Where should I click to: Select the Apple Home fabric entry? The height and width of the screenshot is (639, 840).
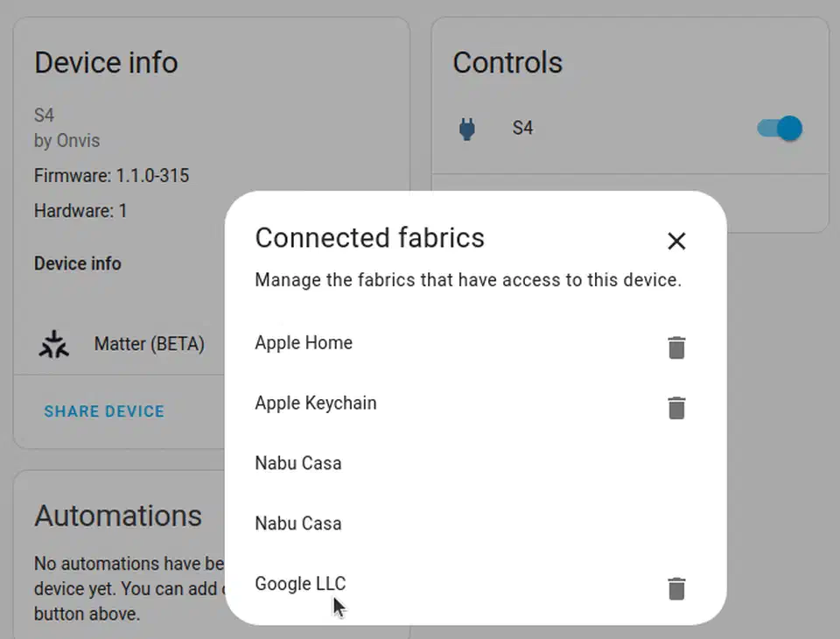tap(304, 342)
